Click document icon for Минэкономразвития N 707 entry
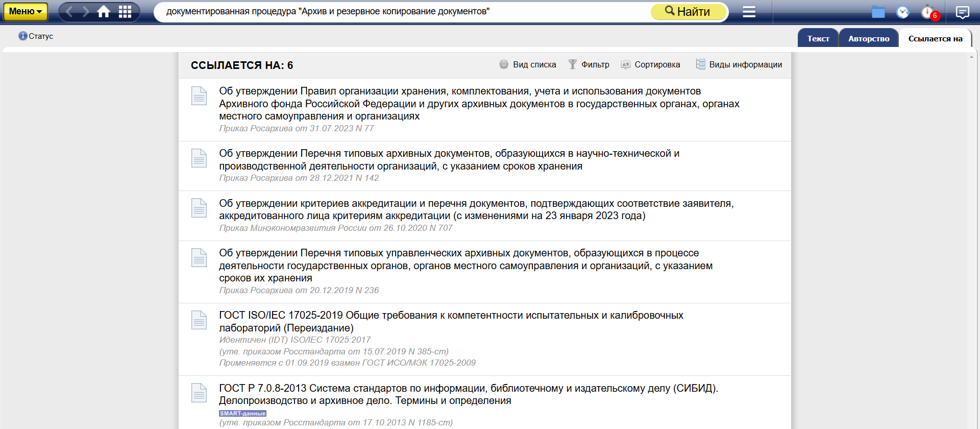The image size is (980, 429). click(199, 208)
